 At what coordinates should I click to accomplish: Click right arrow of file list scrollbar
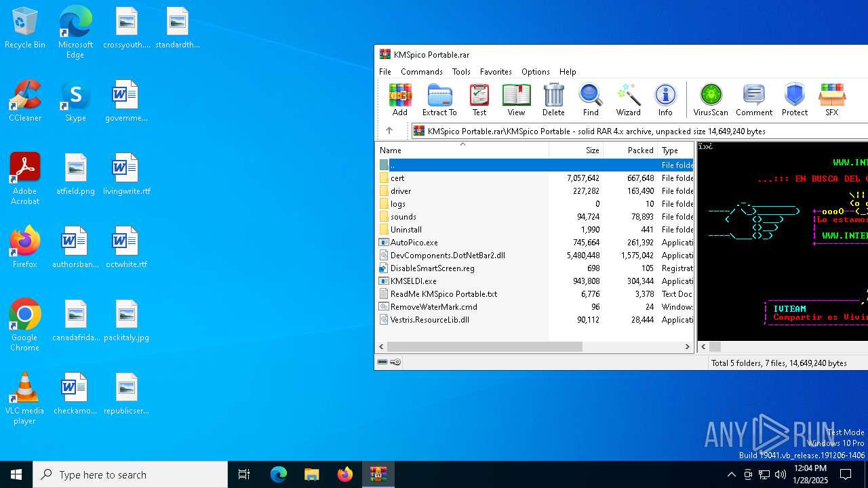point(688,346)
